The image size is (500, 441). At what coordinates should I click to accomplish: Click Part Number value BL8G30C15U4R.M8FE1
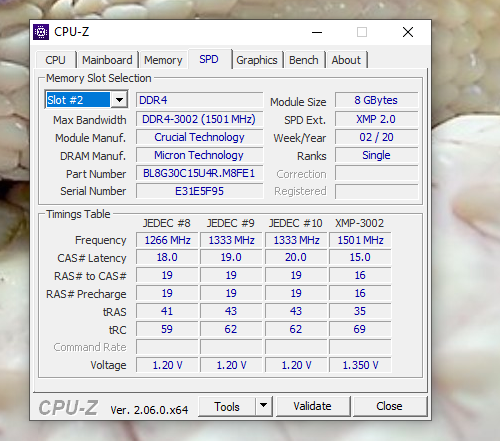199,173
